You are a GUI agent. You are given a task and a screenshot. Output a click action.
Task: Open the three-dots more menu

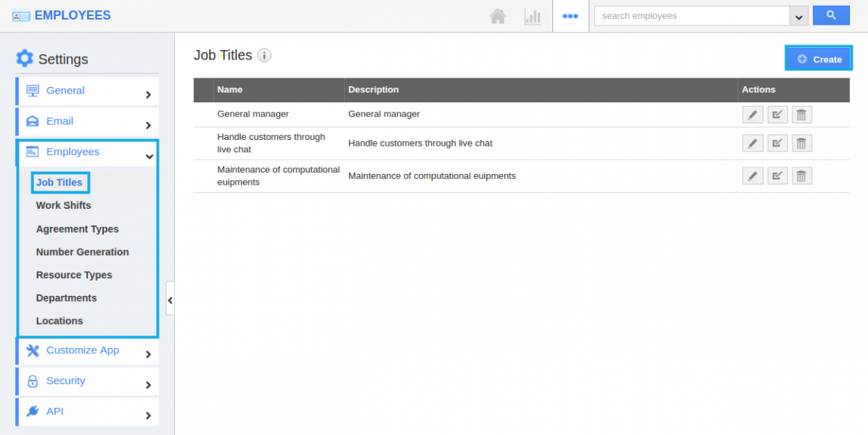click(x=570, y=16)
